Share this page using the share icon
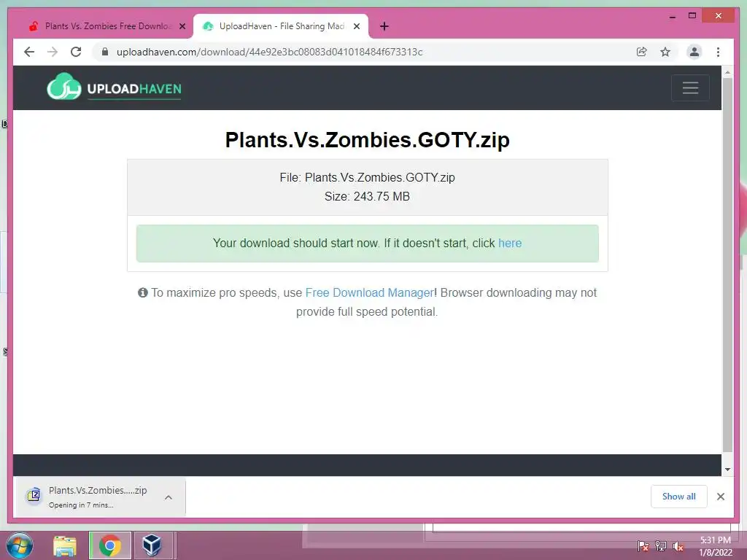The width and height of the screenshot is (747, 560). pyautogui.click(x=642, y=52)
